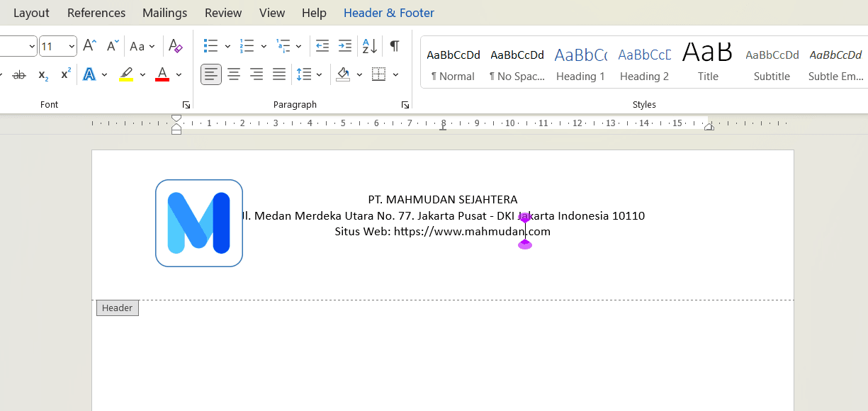
Task: Click the Bullets list icon
Action: (210, 46)
